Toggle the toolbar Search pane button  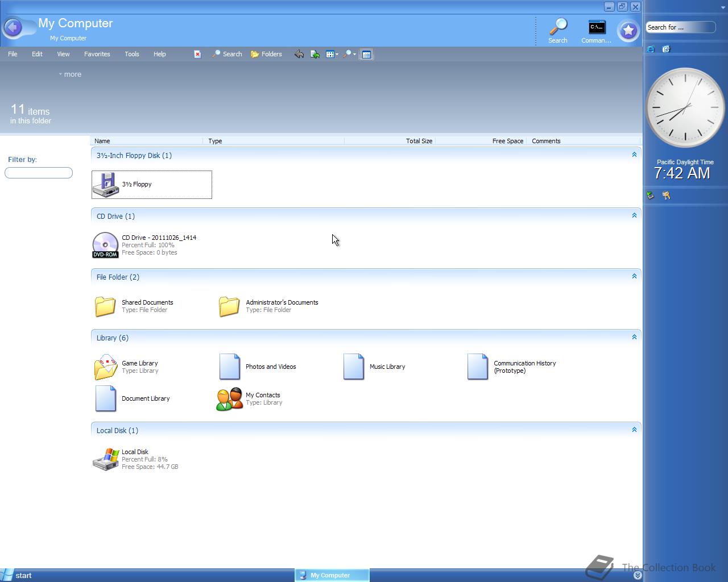(227, 55)
